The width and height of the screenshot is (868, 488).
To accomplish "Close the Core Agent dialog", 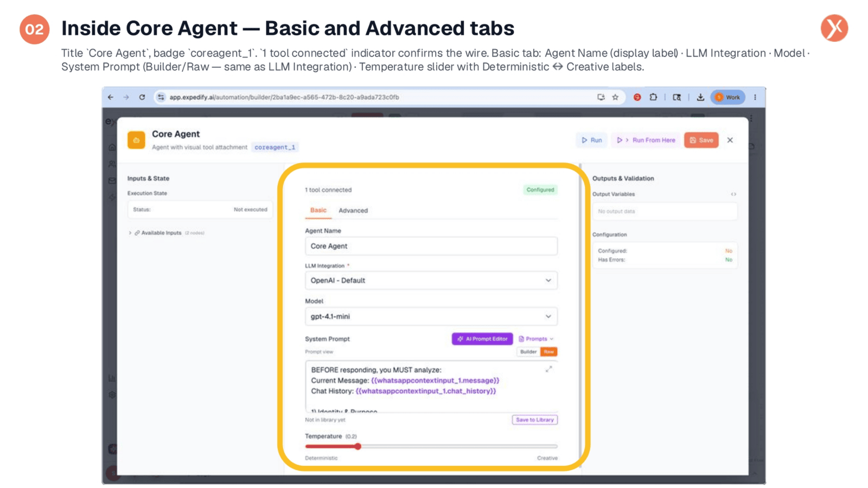I will click(730, 140).
